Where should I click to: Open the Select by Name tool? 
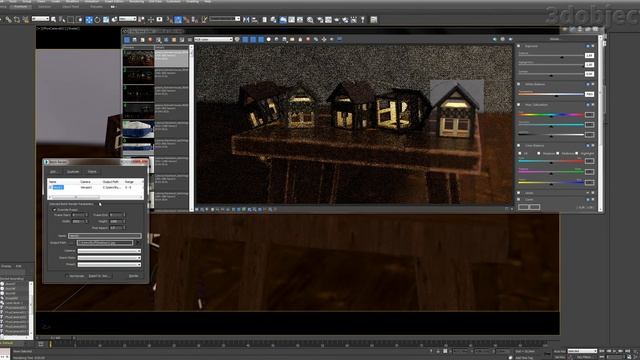click(x=62, y=19)
